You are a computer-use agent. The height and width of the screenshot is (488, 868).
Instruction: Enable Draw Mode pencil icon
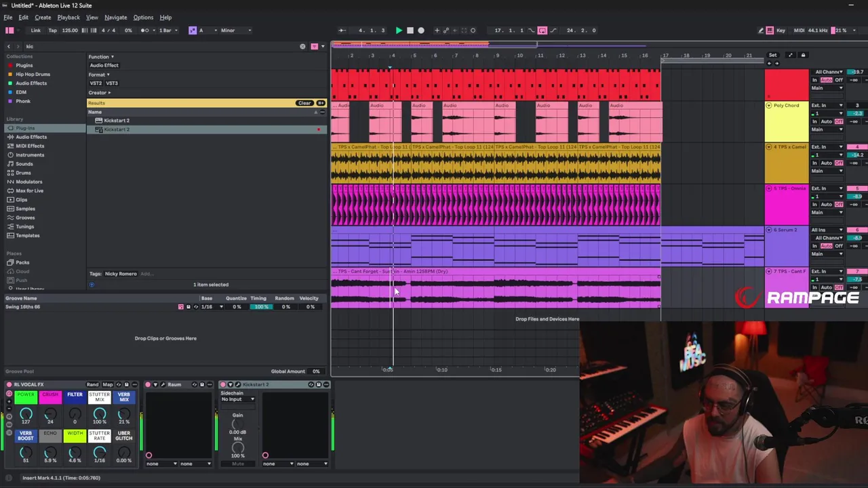coord(761,30)
